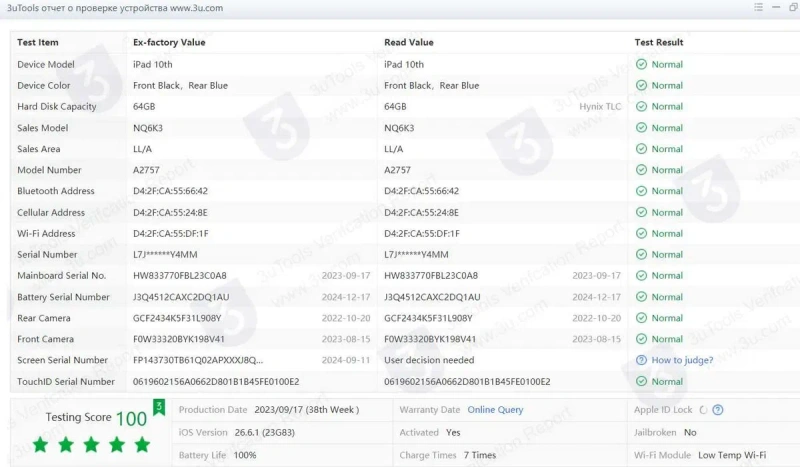Click the check icon in Battery Serial Number row
This screenshot has width=800, height=467.
coord(641,297)
